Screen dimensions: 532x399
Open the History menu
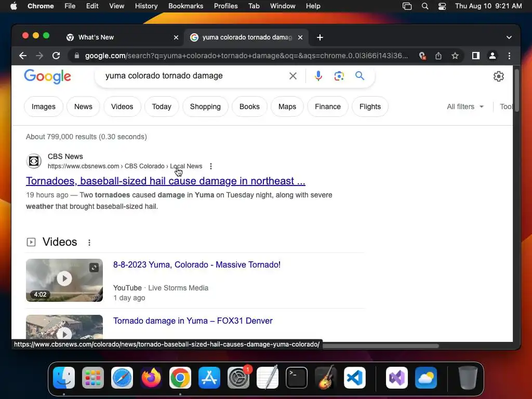point(146,6)
